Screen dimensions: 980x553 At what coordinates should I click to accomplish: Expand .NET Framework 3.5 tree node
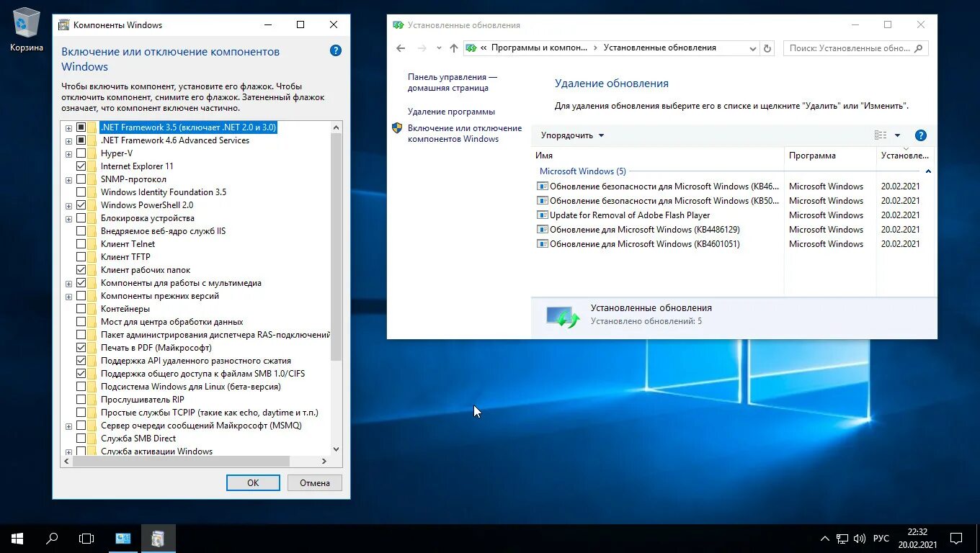[68, 127]
